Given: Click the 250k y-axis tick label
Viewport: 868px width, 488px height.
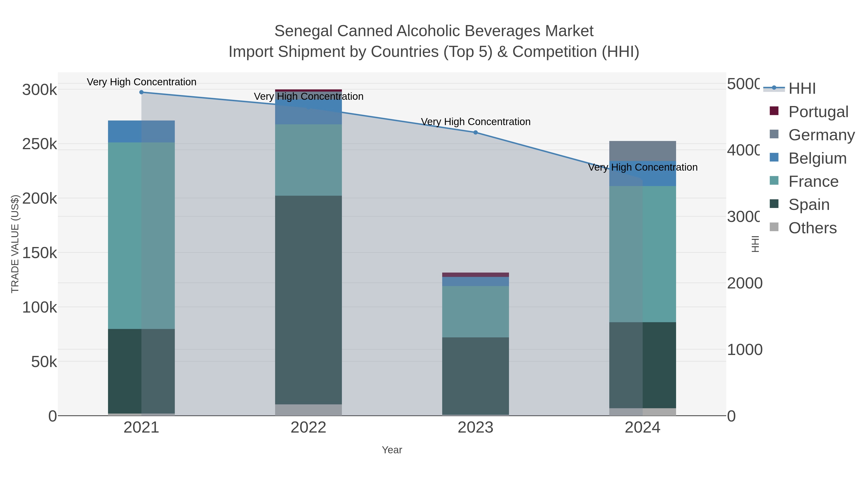Looking at the screenshot, I should click(x=40, y=144).
